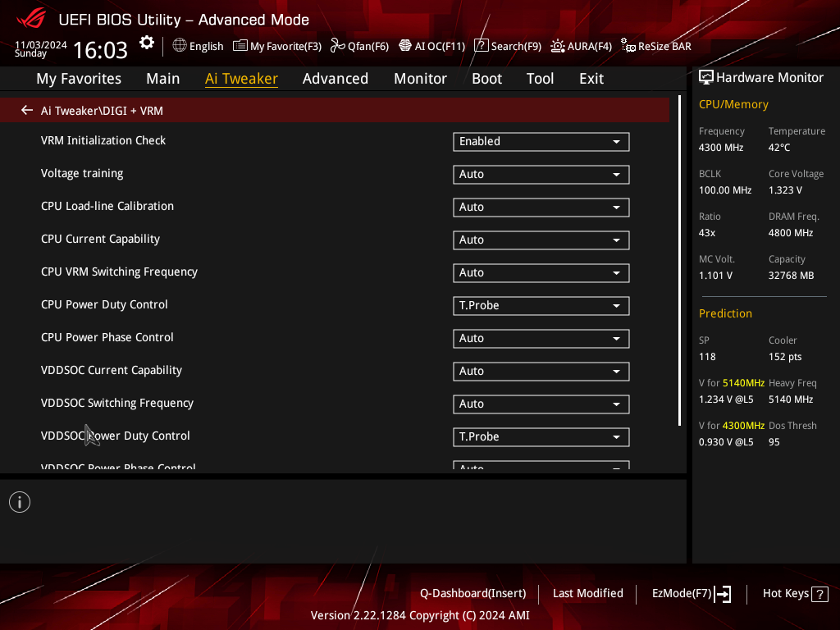Click the 16:03 clock display
This screenshot has width=840, height=630.
(x=100, y=50)
